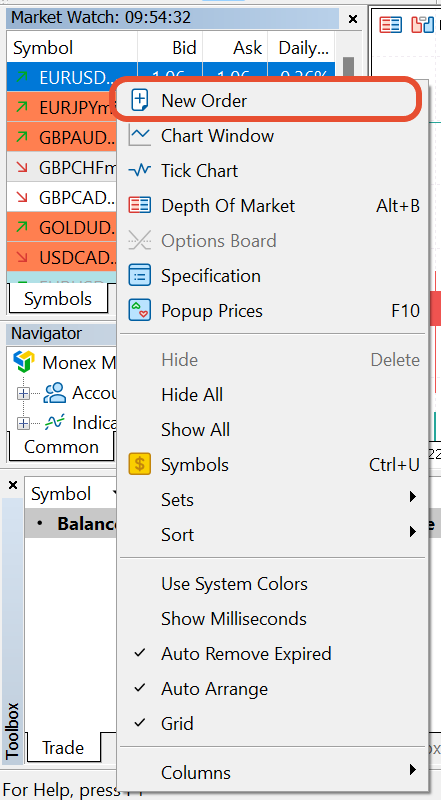Expand the Accounts tree node
The height and width of the screenshot is (800, 441).
click(x=23, y=393)
